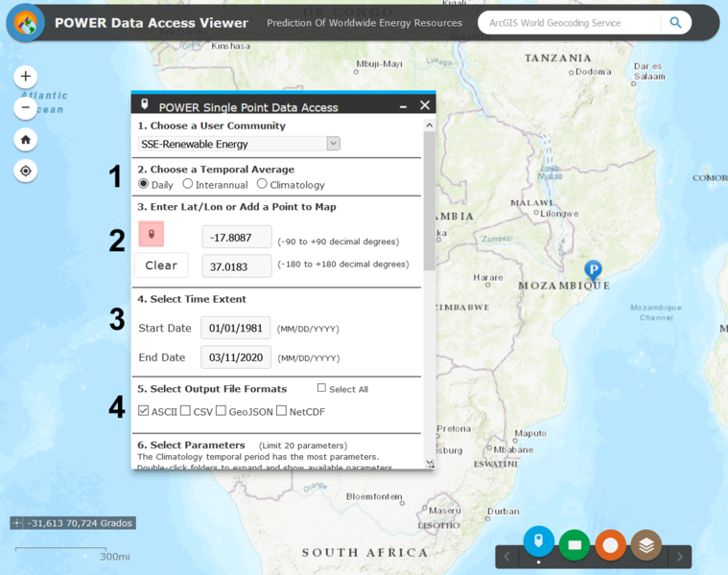Screen dimensions: 728x575
Task: Click the 6. Select Parameters heading
Action: [191, 445]
